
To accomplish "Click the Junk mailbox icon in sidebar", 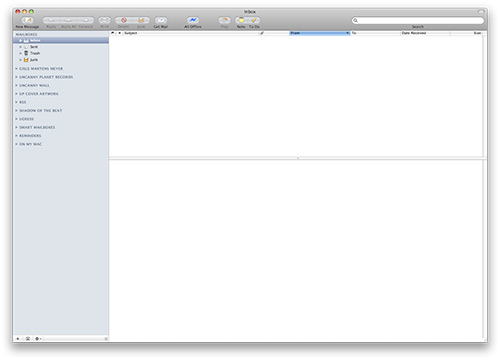I will 26,60.
